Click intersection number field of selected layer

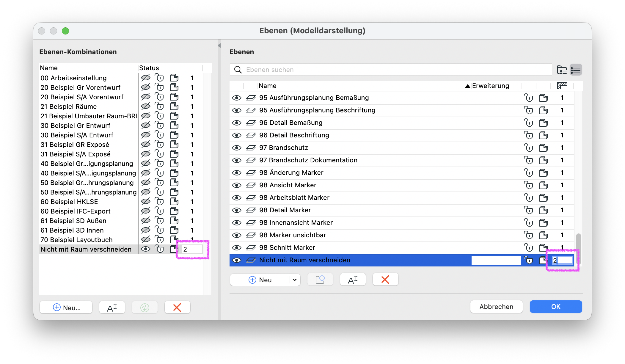coord(562,261)
